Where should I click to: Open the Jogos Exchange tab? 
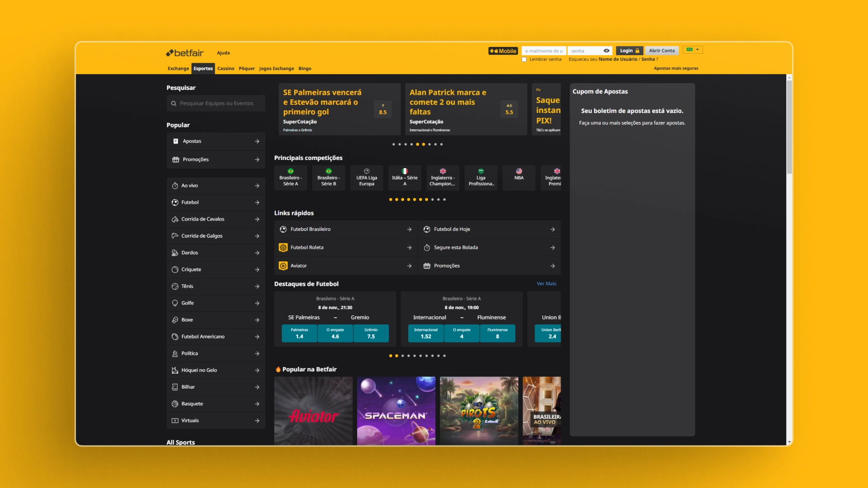pos(276,69)
